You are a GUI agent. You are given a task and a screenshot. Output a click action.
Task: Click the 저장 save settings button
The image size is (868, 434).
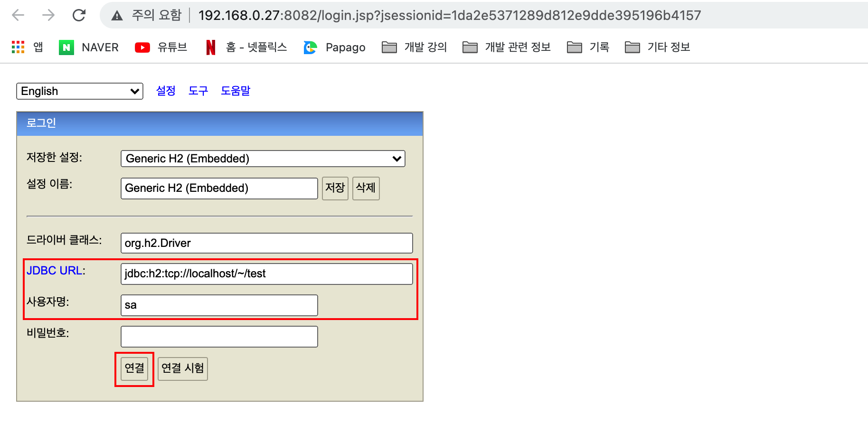335,189
